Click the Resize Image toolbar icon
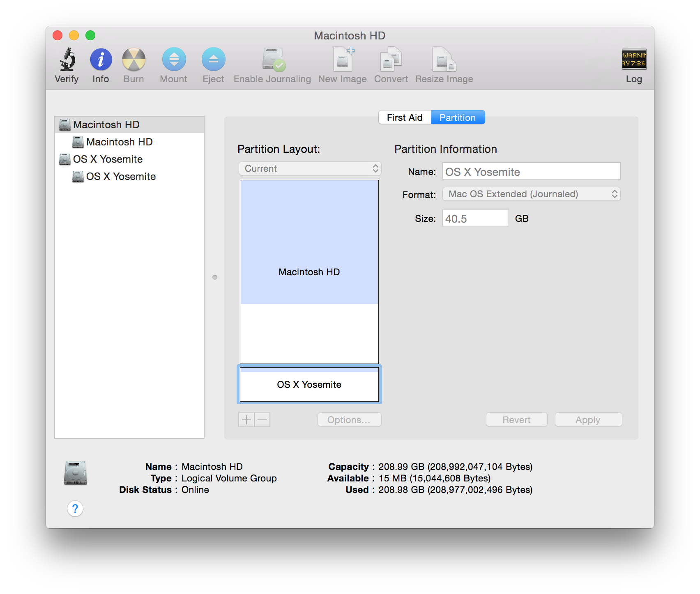 click(444, 60)
